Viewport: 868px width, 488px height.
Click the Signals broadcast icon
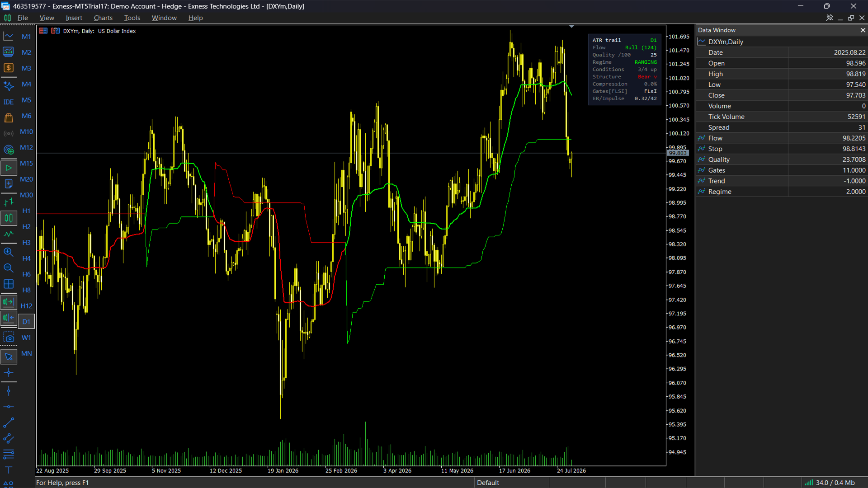(9, 133)
